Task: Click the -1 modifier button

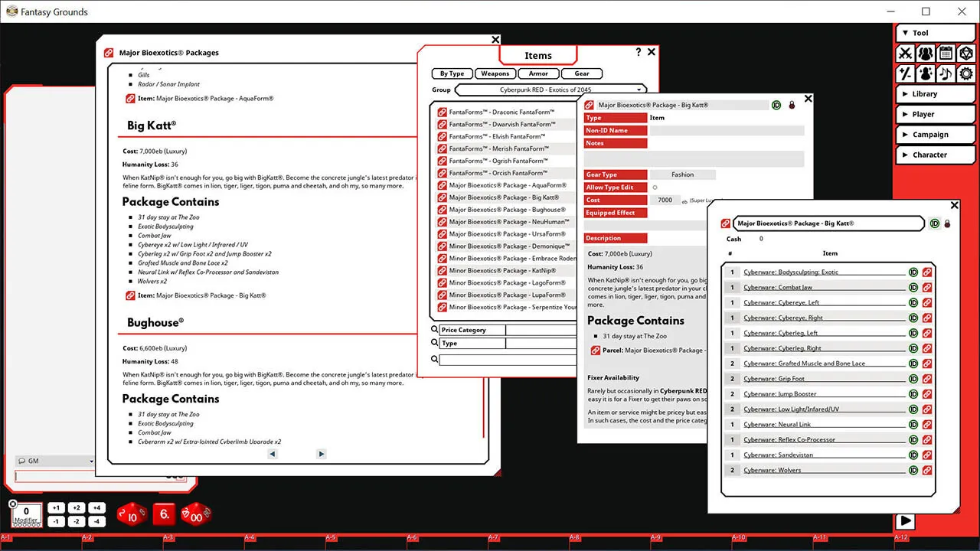Action: [56, 522]
